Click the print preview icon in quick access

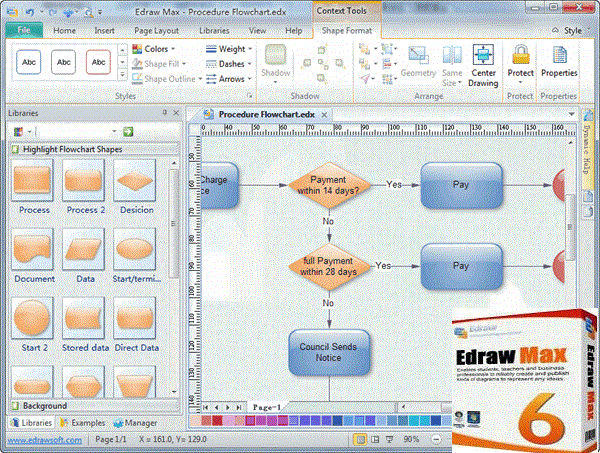[88, 12]
